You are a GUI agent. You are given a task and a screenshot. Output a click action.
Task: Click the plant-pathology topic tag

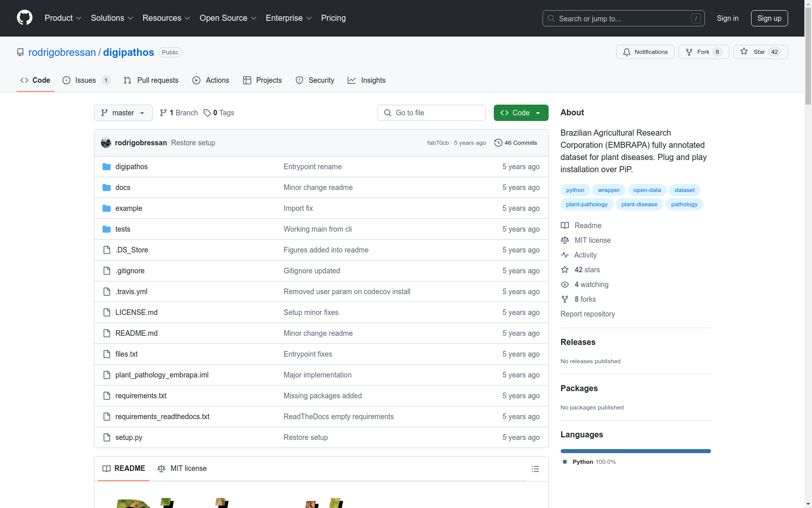click(x=587, y=204)
